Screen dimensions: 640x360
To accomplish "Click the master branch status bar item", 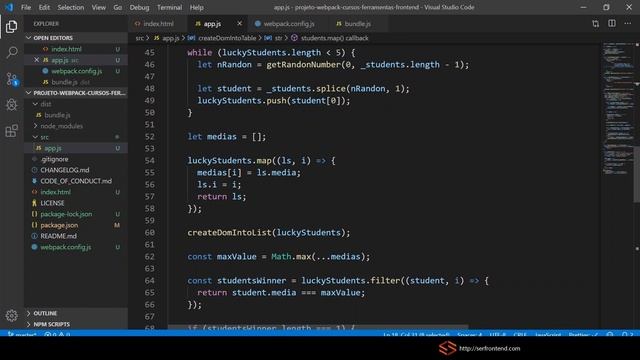I will pyautogui.click(x=22, y=335).
